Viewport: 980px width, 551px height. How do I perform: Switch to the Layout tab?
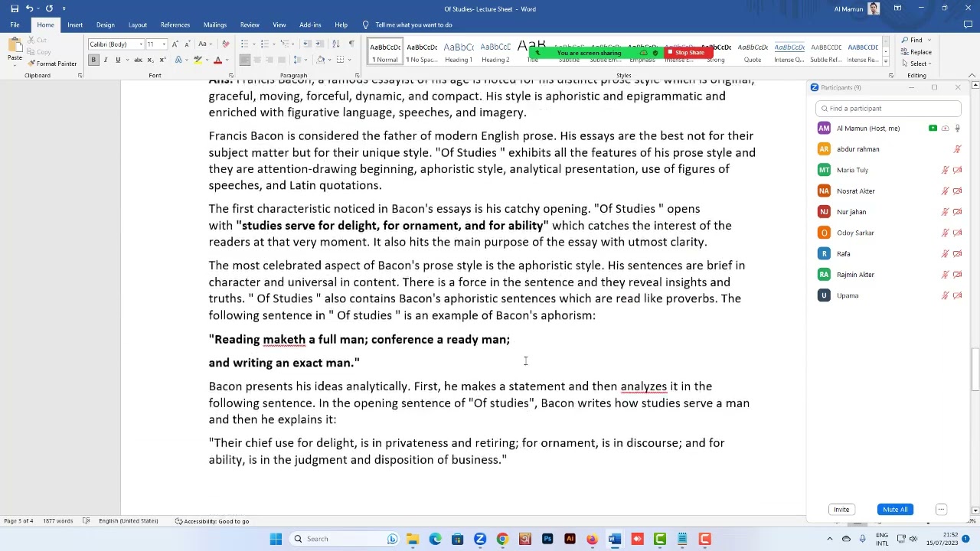click(138, 24)
